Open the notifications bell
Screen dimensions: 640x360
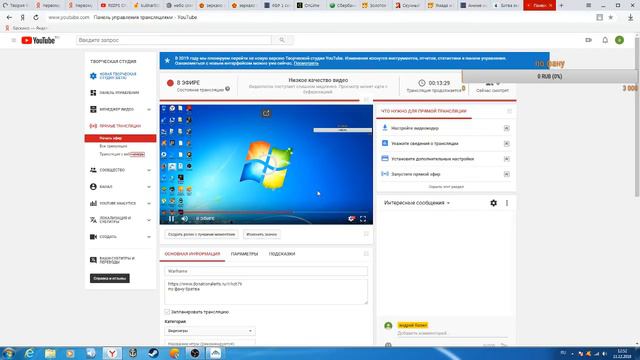[x=605, y=40]
